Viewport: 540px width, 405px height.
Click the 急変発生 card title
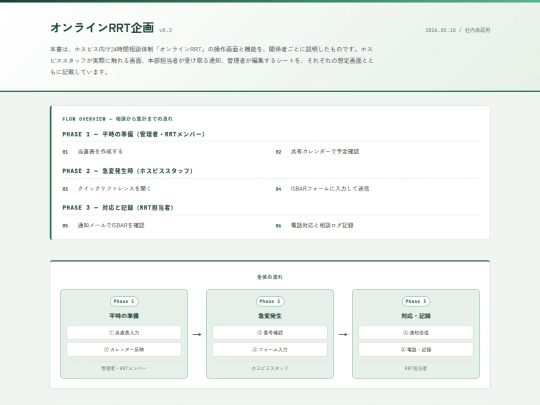(x=270, y=316)
